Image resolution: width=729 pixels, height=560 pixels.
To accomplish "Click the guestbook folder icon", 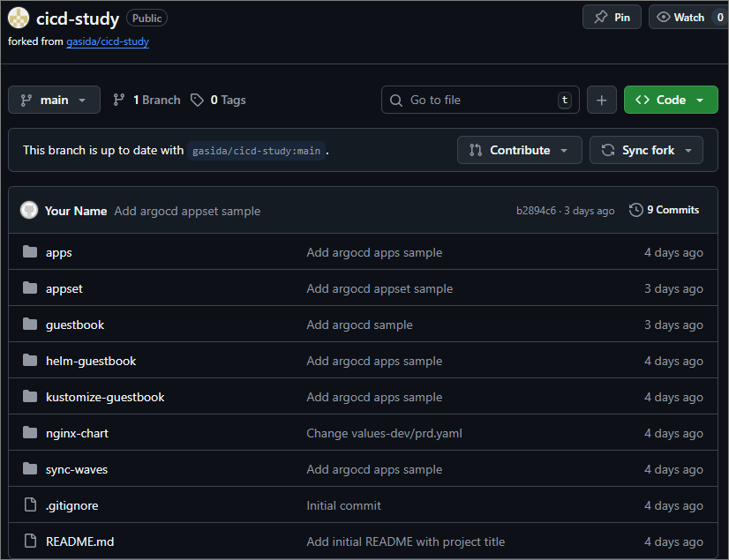I will pyautogui.click(x=30, y=324).
